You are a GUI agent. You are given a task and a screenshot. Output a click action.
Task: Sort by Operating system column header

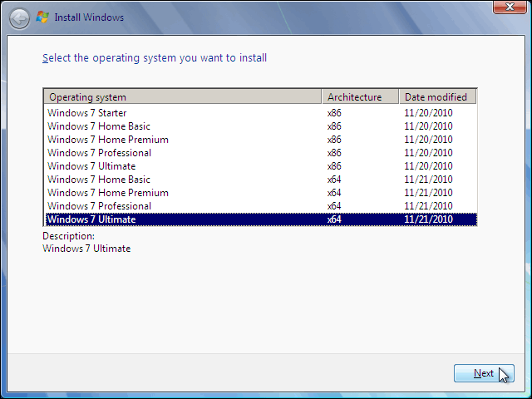pos(182,97)
